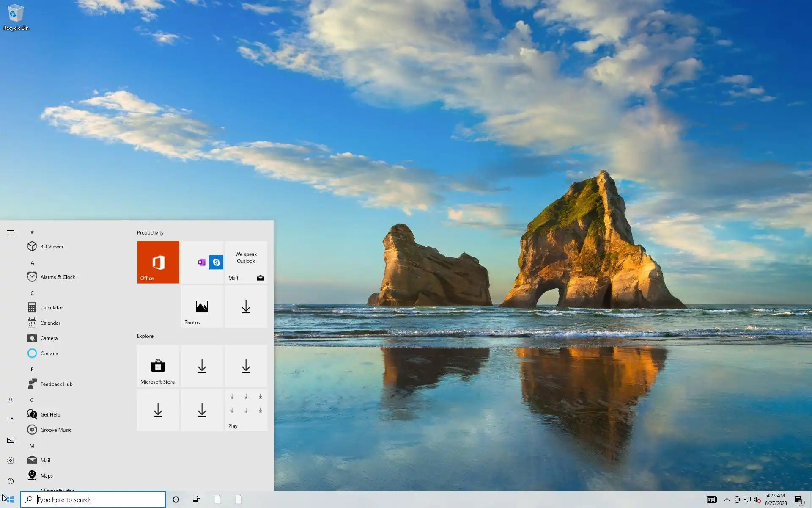Open the Settings gear in the Start sidebar

[x=11, y=461]
